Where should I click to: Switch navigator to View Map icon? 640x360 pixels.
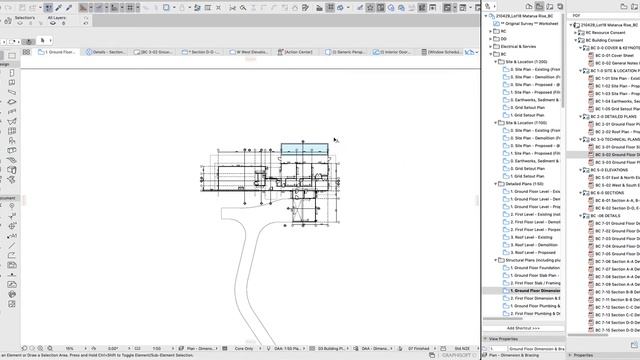tap(539, 7)
